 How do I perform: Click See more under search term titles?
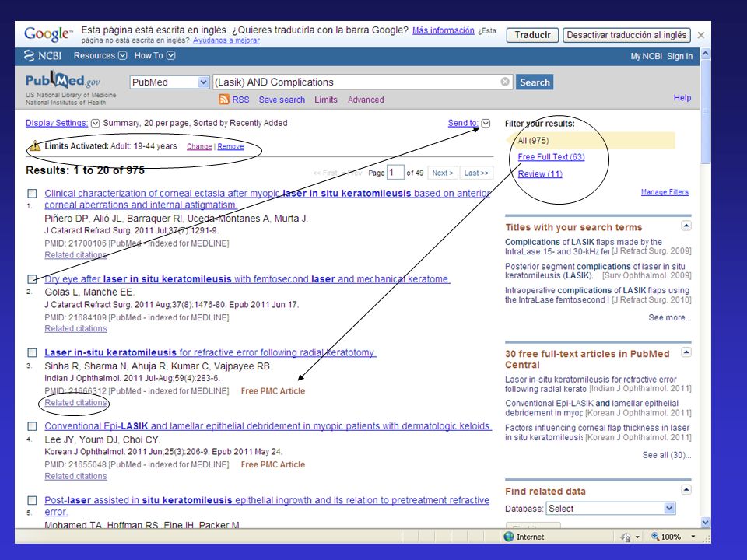coord(669,317)
